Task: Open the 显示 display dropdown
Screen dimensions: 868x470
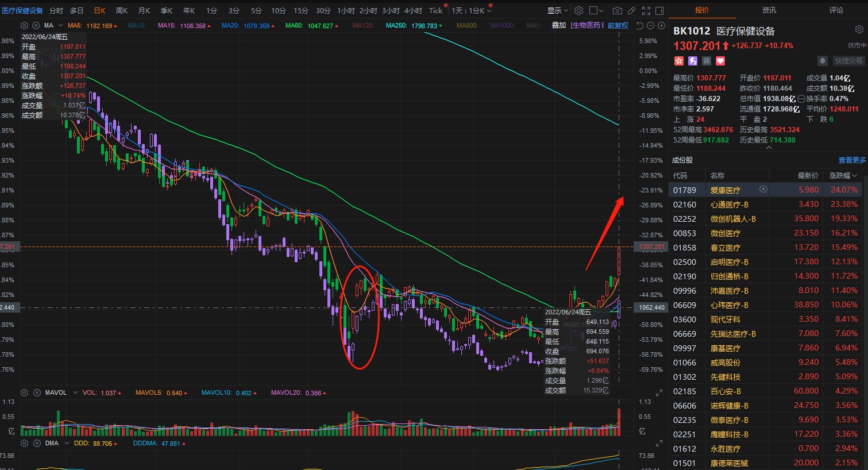Action: tap(557, 11)
